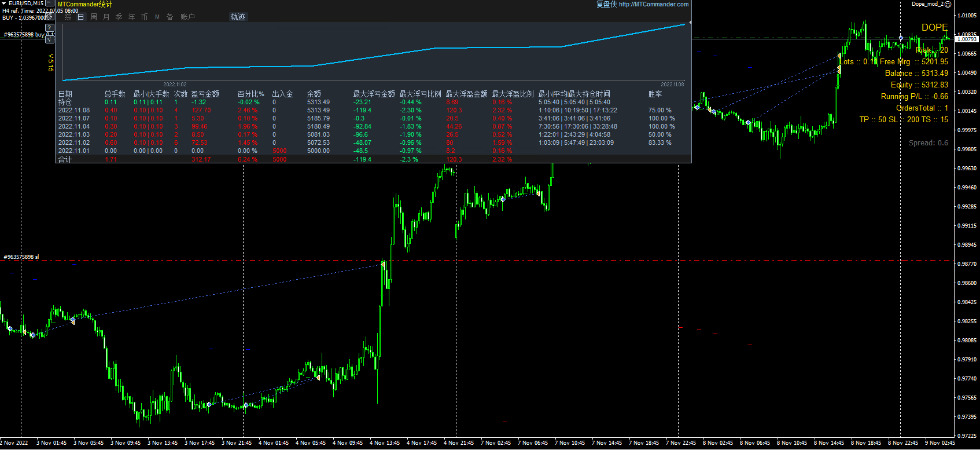This screenshot has height=450, width=980.
Task: Select the 日 daily statistics tab
Action: [x=80, y=17]
